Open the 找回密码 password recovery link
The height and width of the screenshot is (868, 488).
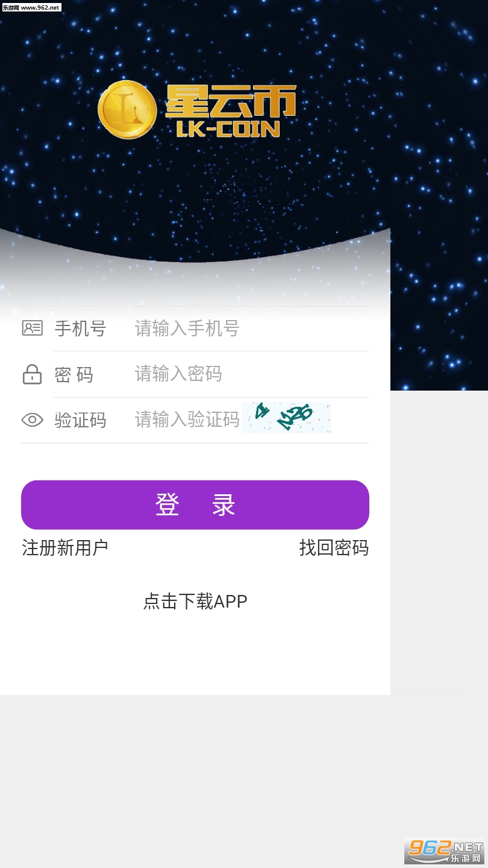tap(334, 547)
